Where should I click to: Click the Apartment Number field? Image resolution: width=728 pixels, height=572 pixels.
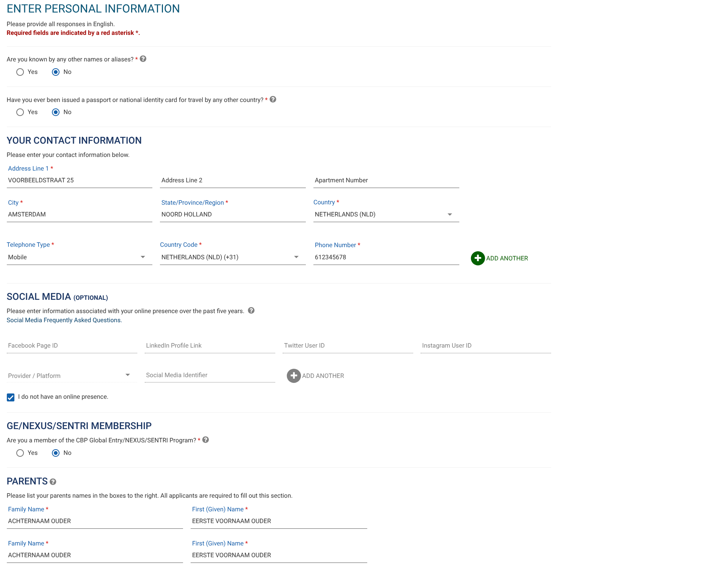pyautogui.click(x=386, y=180)
